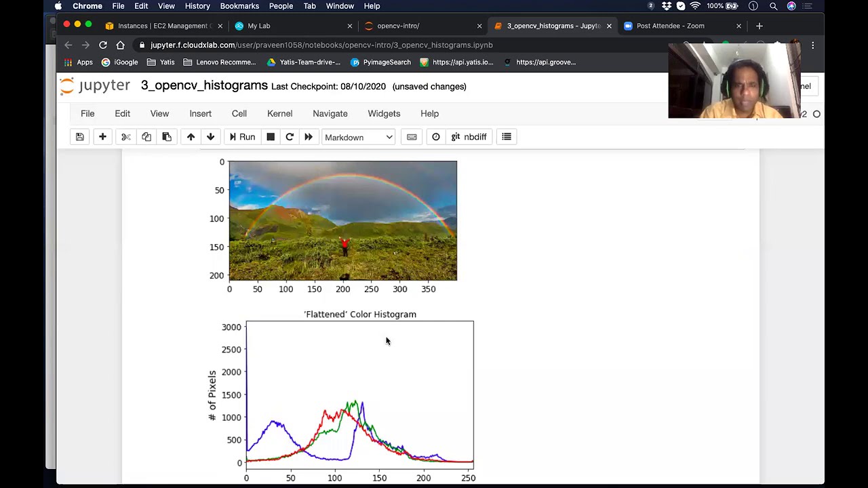Click the clock icon in the Jupyter toolbar
This screenshot has width=868, height=488.
(436, 137)
